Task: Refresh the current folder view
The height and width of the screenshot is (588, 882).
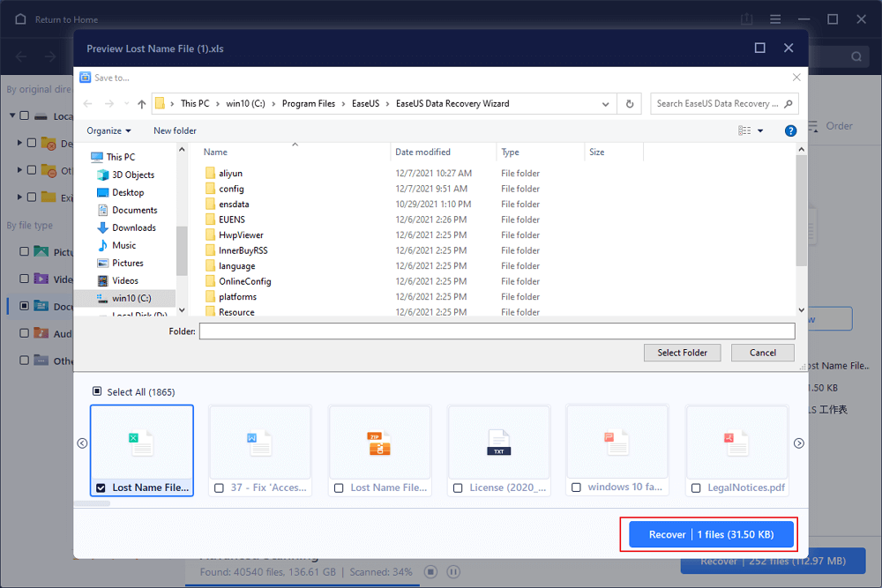Action: [x=628, y=103]
